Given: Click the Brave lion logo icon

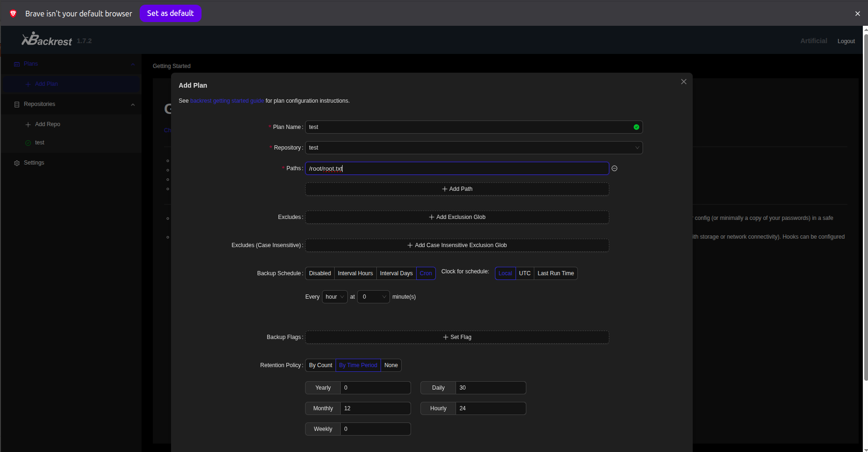Looking at the screenshot, I should 13,13.
